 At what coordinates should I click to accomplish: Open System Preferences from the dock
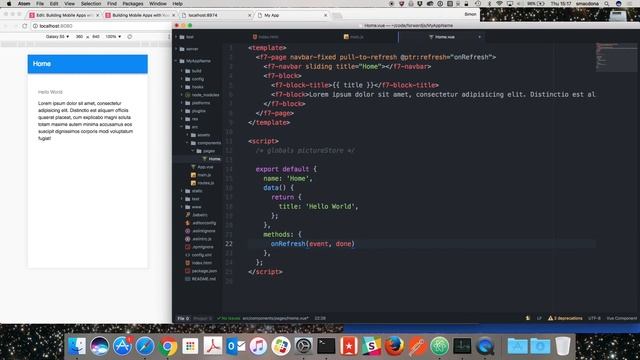(303, 346)
